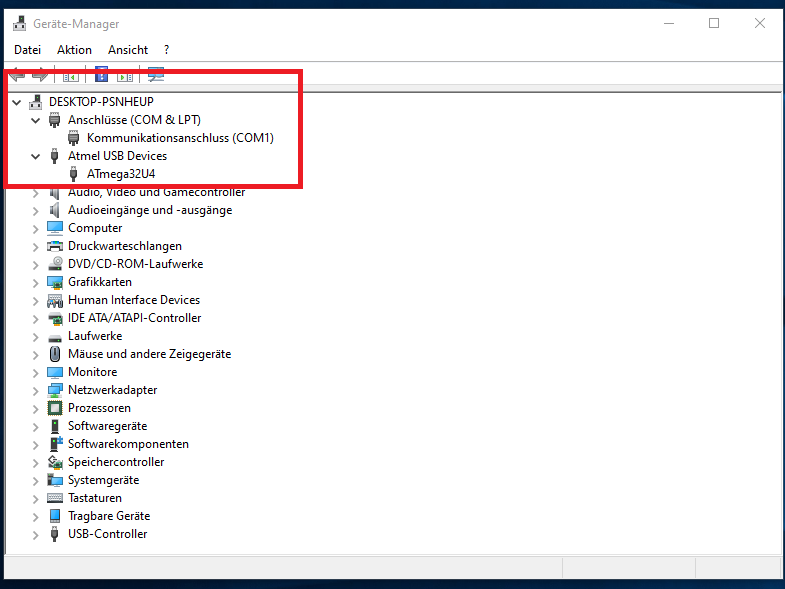Click the Druckwarteschlangen printer icon

click(55, 246)
